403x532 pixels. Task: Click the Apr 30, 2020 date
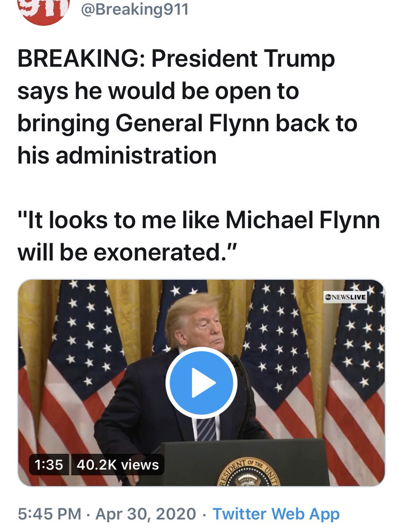146,514
